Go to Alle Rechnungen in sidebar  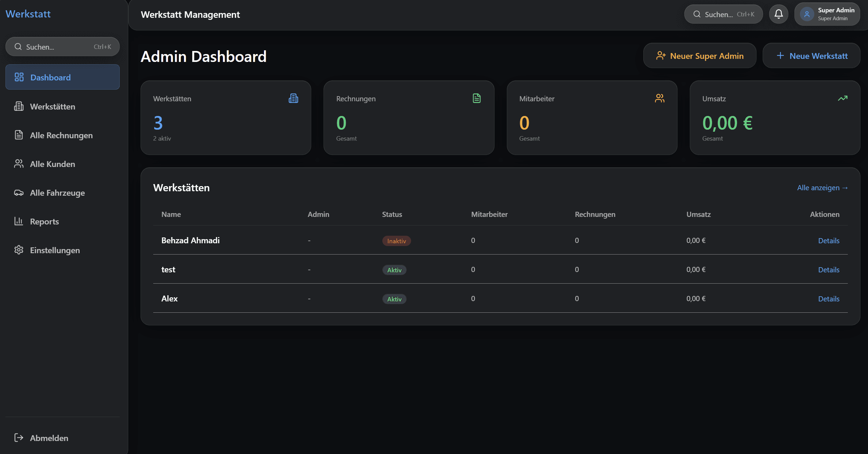pos(61,135)
